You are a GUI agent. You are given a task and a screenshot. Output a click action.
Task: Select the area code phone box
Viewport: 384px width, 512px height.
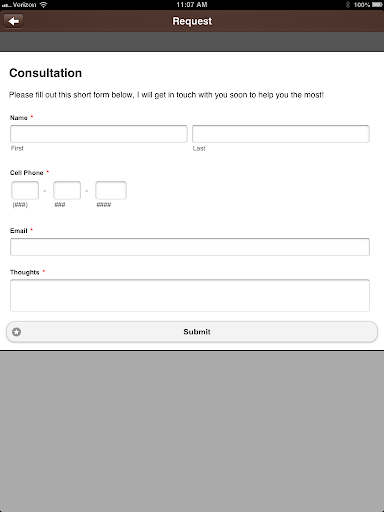pos(25,190)
